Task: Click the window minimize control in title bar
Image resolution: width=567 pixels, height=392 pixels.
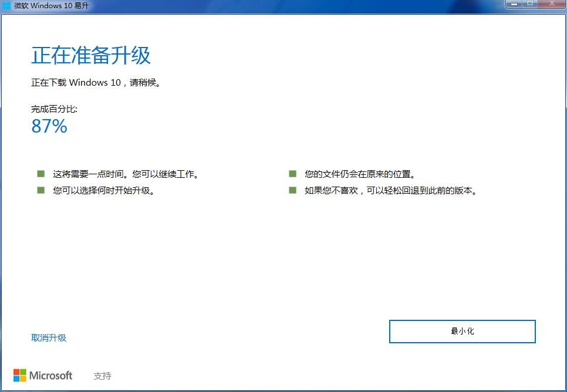Action: point(514,5)
